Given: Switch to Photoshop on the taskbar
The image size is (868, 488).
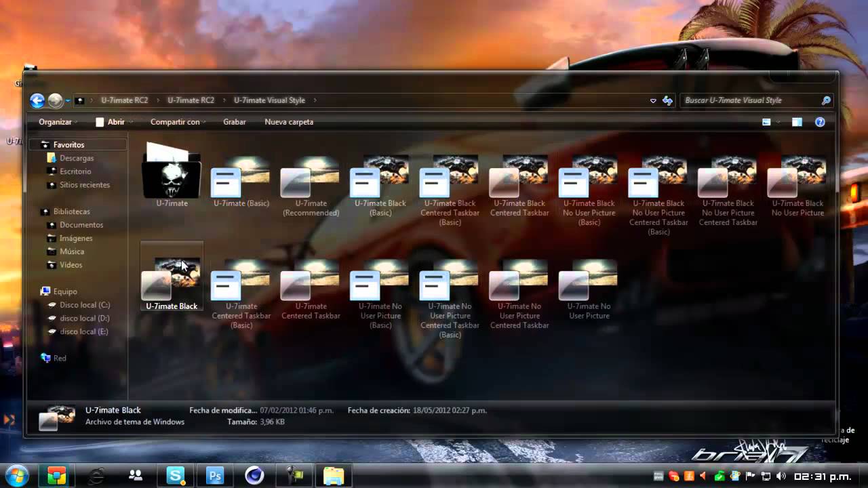Looking at the screenshot, I should 215,476.
